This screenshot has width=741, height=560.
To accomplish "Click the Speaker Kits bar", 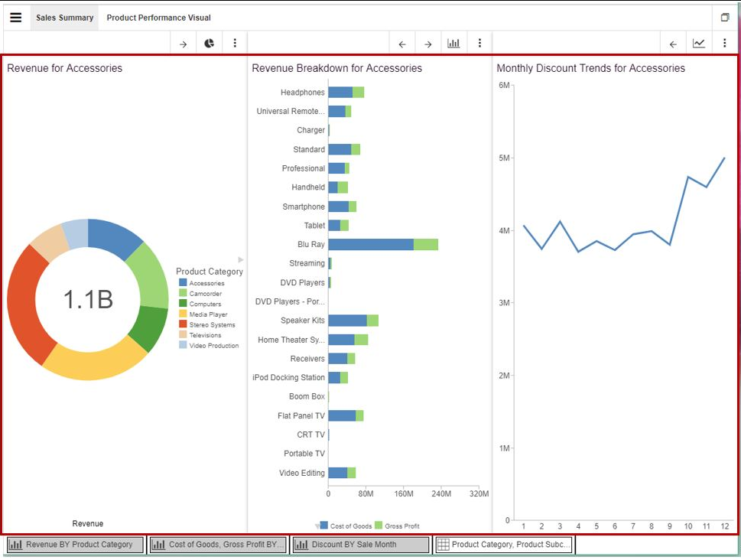I will [x=353, y=321].
